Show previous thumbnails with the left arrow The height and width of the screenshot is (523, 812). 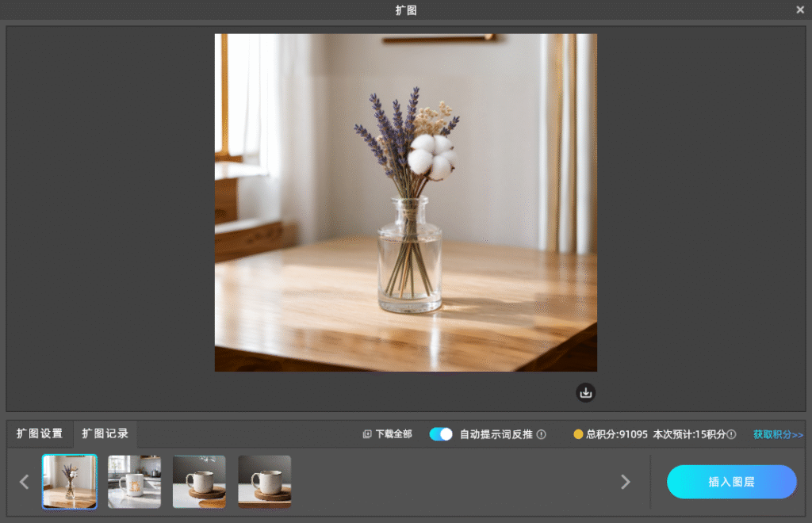click(24, 482)
